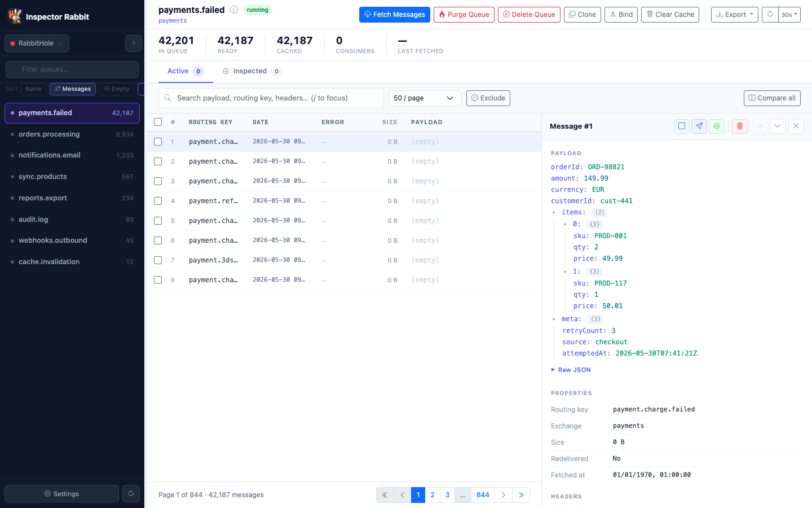Focus the Search payload, routing key field
Viewport: 812px width, 508px height.
click(x=271, y=98)
